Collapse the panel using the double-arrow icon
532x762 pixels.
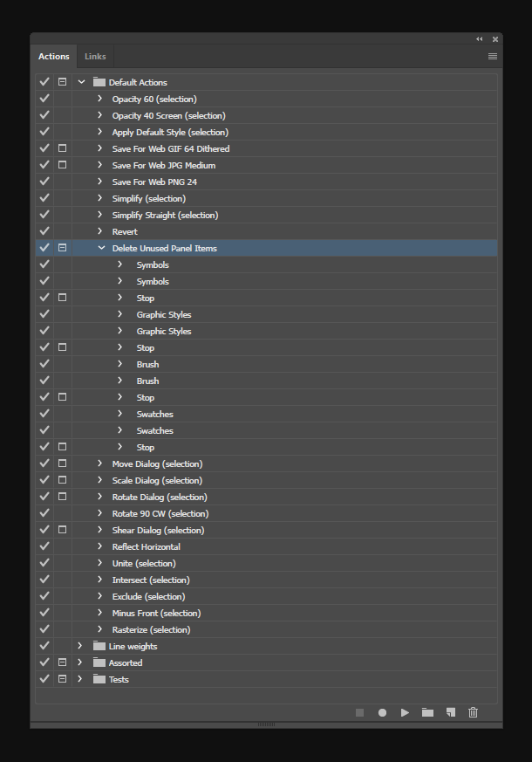pos(480,39)
